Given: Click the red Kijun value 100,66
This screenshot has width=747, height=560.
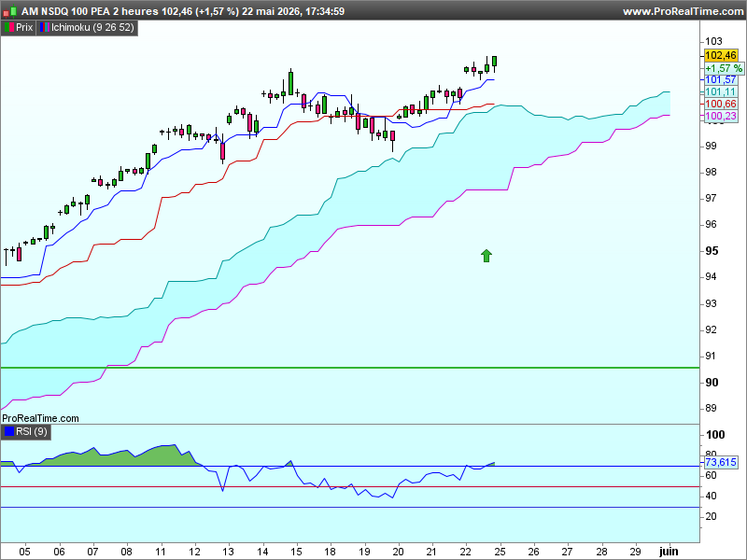Looking at the screenshot, I should point(721,104).
